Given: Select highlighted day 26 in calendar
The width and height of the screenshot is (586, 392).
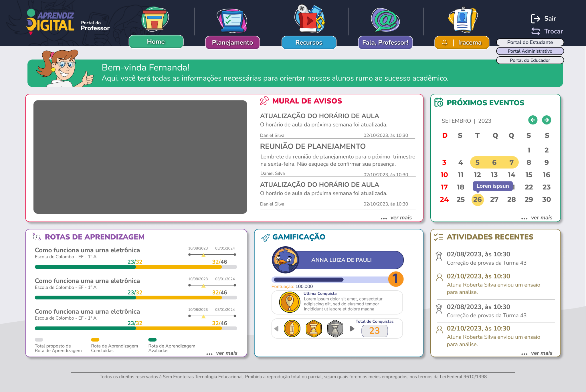Looking at the screenshot, I should click(477, 199).
